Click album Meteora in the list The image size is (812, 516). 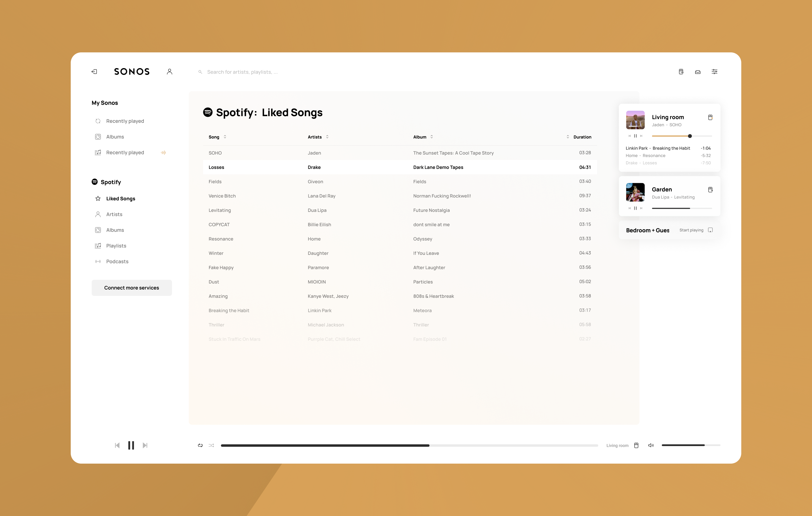tap(422, 311)
